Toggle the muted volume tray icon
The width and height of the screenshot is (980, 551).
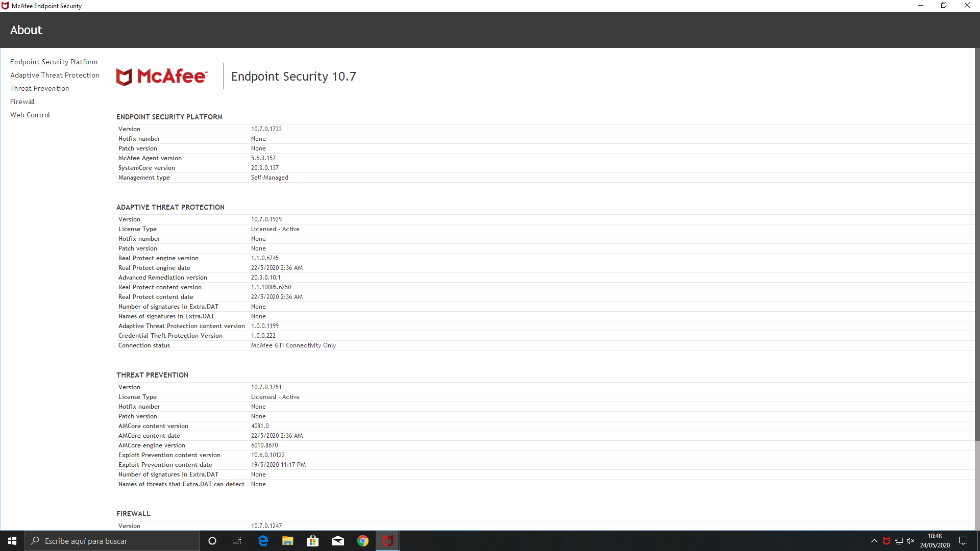(911, 541)
